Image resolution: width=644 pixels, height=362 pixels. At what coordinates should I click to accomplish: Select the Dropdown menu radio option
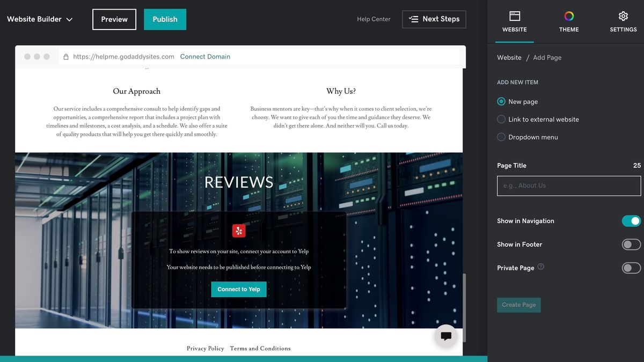tap(501, 137)
